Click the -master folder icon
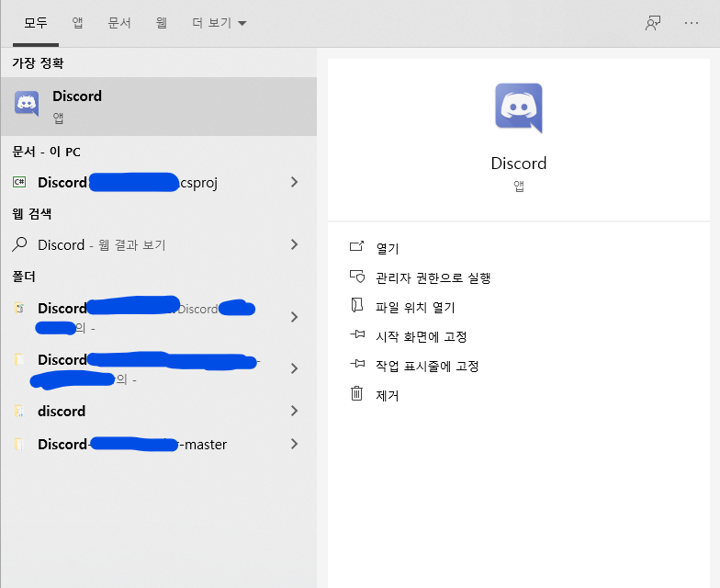 coord(19,445)
